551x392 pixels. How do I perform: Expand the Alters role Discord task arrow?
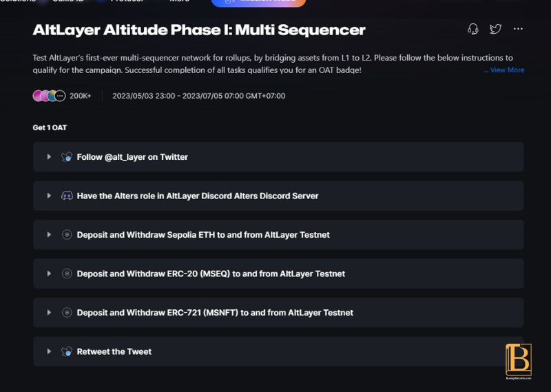49,196
